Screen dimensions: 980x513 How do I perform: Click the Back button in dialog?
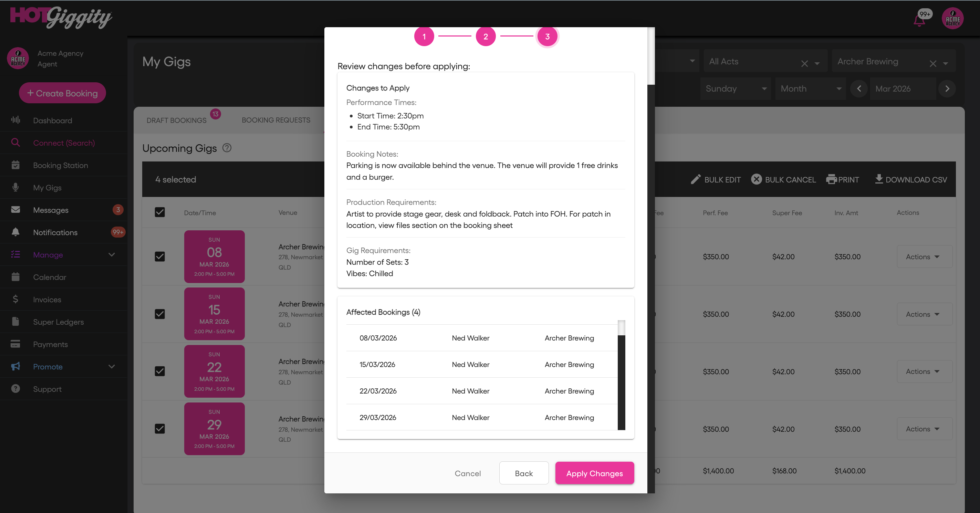(x=523, y=473)
